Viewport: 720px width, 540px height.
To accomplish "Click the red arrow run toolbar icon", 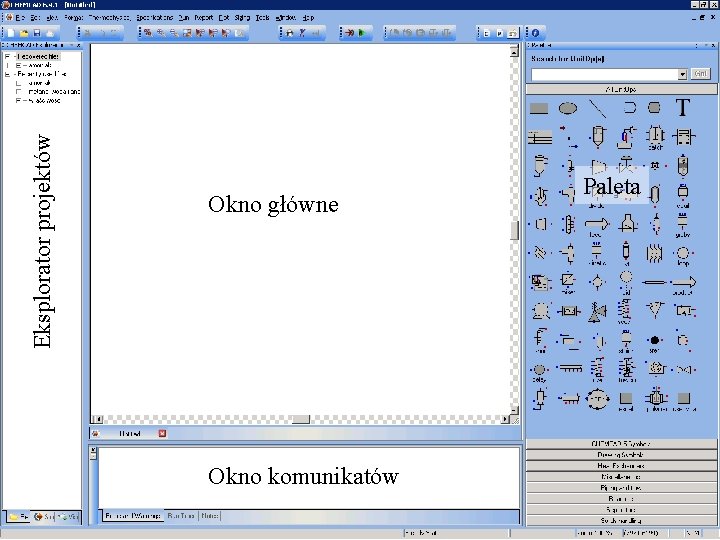I will [x=349, y=33].
